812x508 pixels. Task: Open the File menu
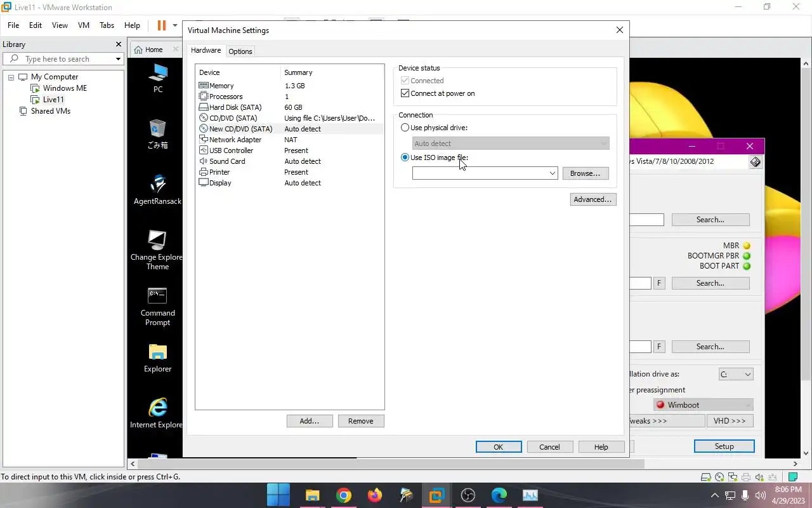coord(13,25)
